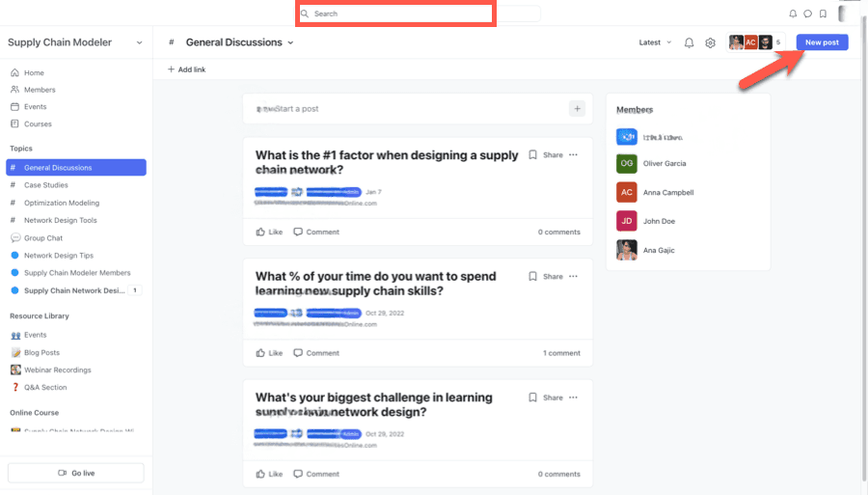Expand Supply Chain Modeler community dropdown
The width and height of the screenshot is (868, 495).
tap(139, 42)
